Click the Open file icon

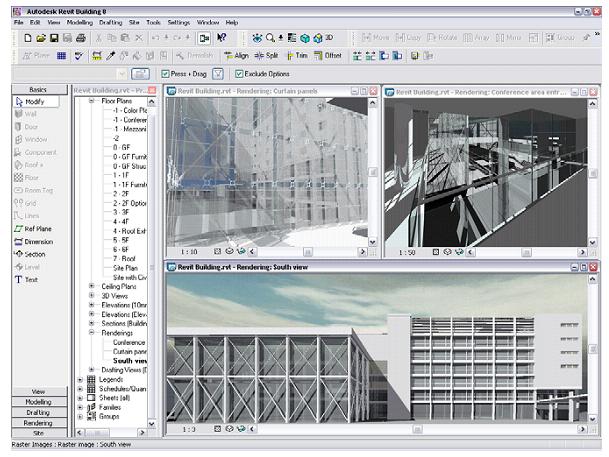click(x=41, y=37)
